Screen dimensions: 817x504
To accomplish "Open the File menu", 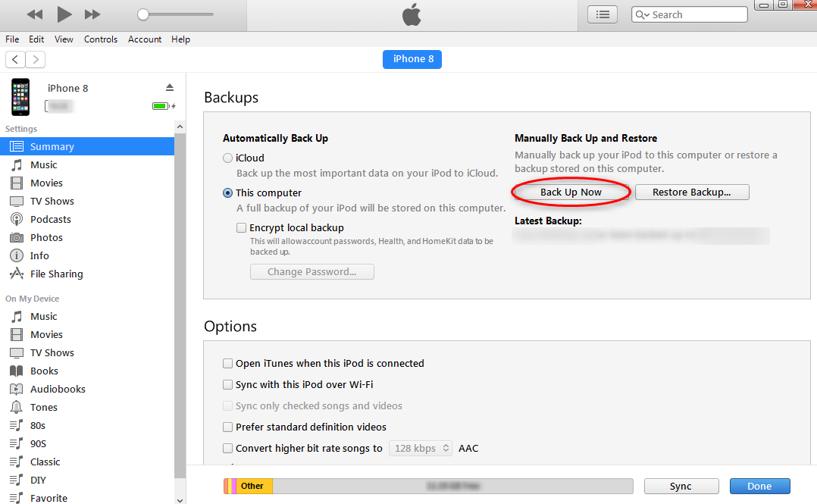I will coord(12,39).
